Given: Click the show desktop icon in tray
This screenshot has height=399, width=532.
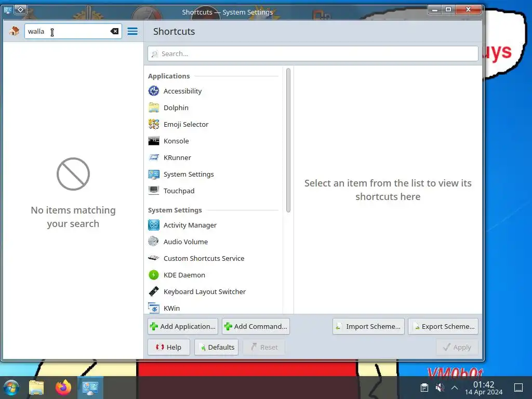Looking at the screenshot, I should tap(518, 388).
